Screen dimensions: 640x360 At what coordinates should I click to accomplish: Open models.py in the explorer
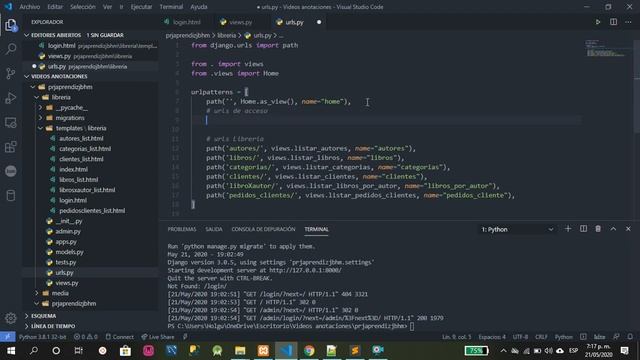(70, 252)
